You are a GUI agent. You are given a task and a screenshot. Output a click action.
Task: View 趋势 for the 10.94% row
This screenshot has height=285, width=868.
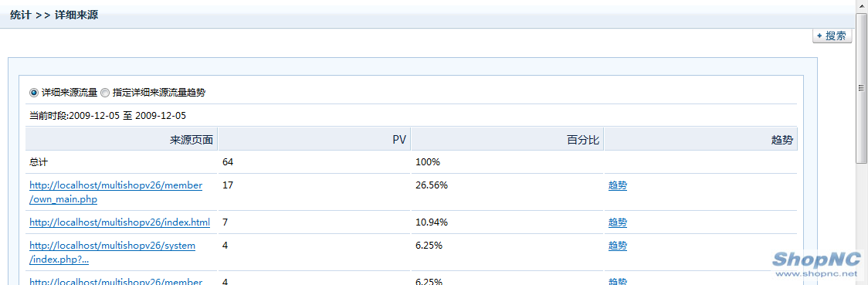point(618,222)
